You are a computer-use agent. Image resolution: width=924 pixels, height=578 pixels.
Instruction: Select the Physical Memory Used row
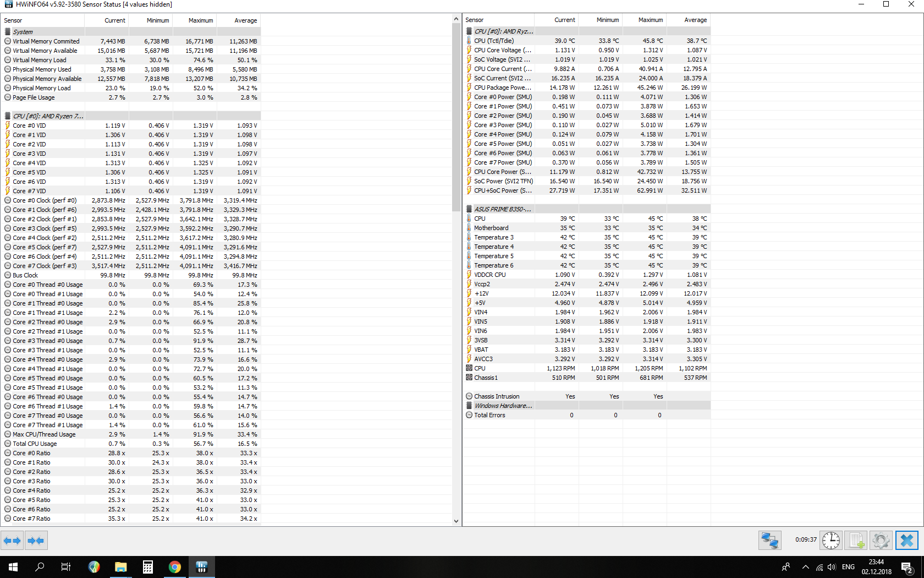131,69
